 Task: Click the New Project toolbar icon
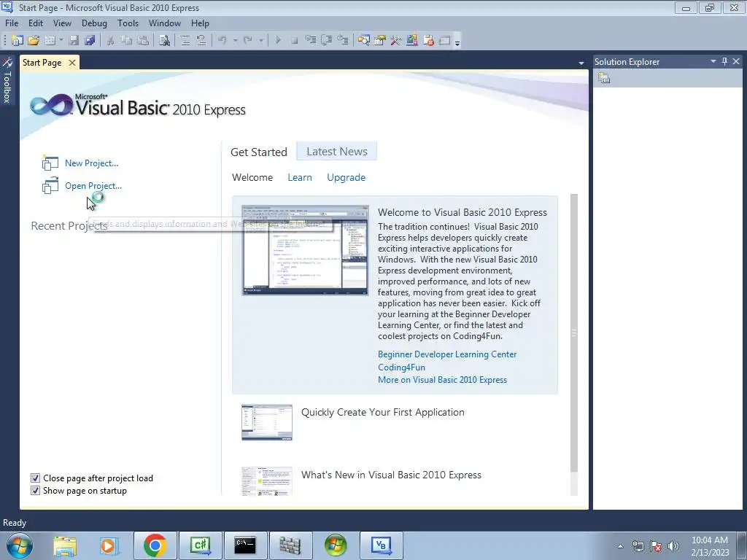pos(18,41)
